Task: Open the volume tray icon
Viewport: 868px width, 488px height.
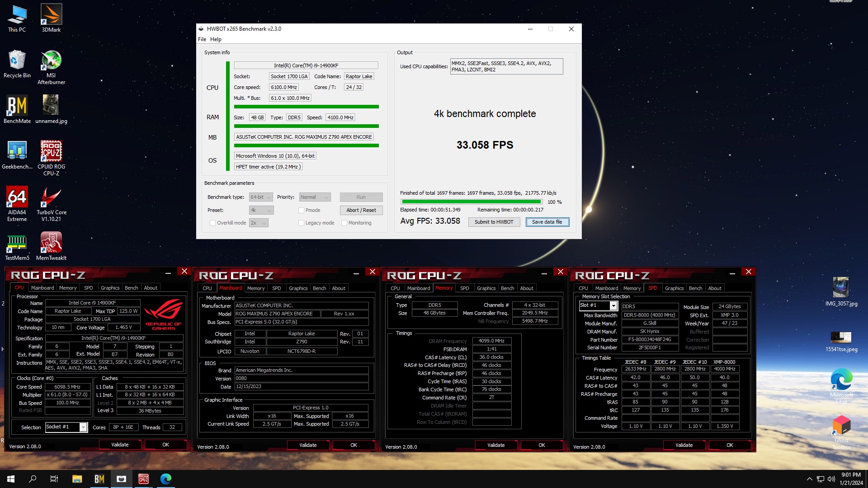Action: (831, 479)
